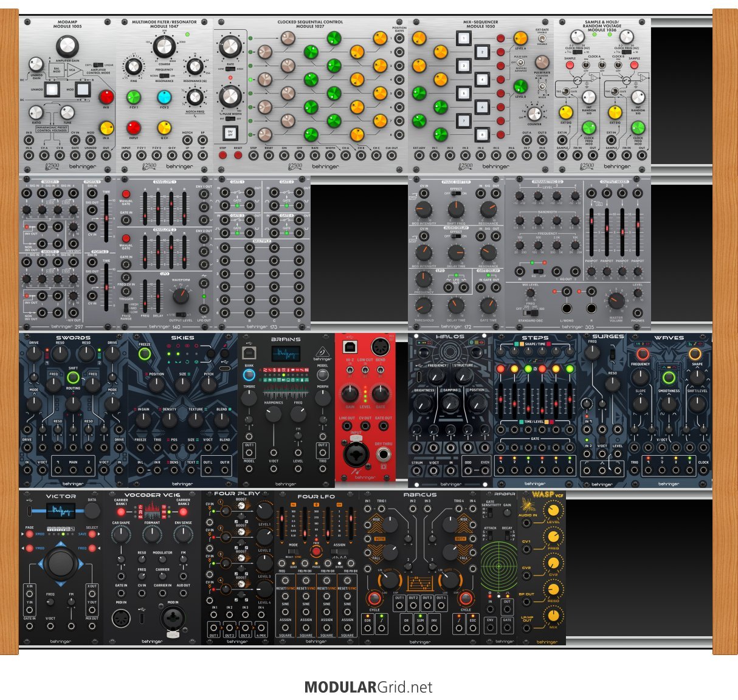Click the cyan F CV 2 knob

click(164, 97)
